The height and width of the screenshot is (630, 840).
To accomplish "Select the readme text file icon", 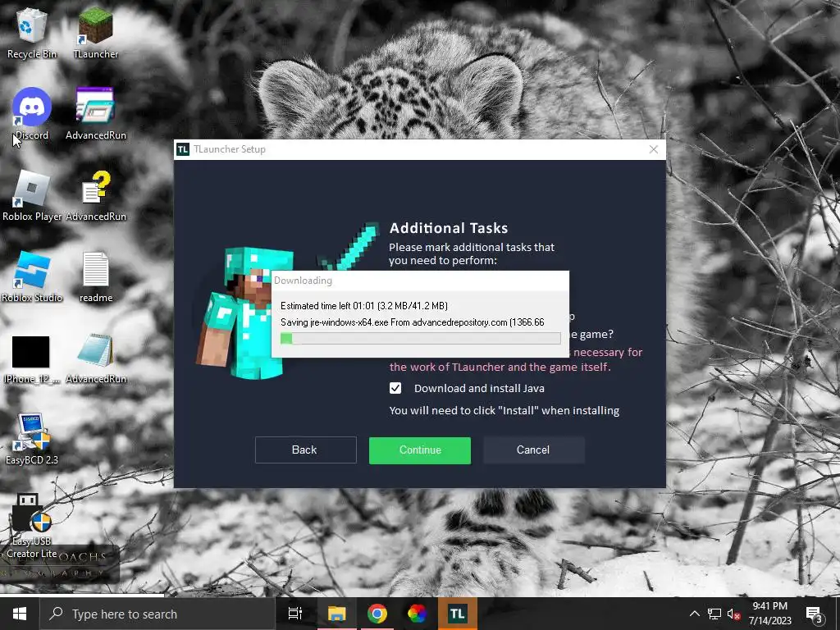I will [95, 277].
